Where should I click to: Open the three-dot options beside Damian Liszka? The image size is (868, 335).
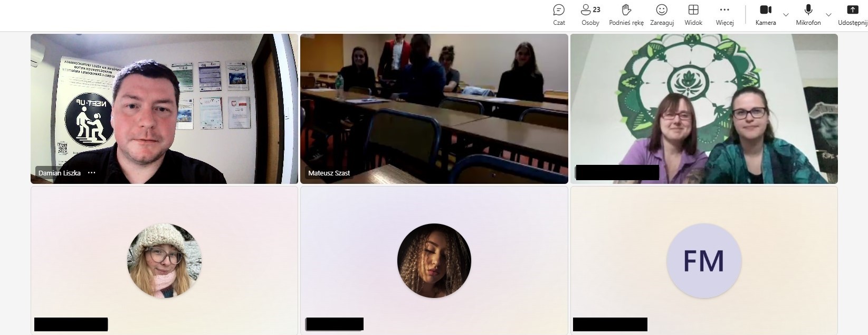[92, 173]
